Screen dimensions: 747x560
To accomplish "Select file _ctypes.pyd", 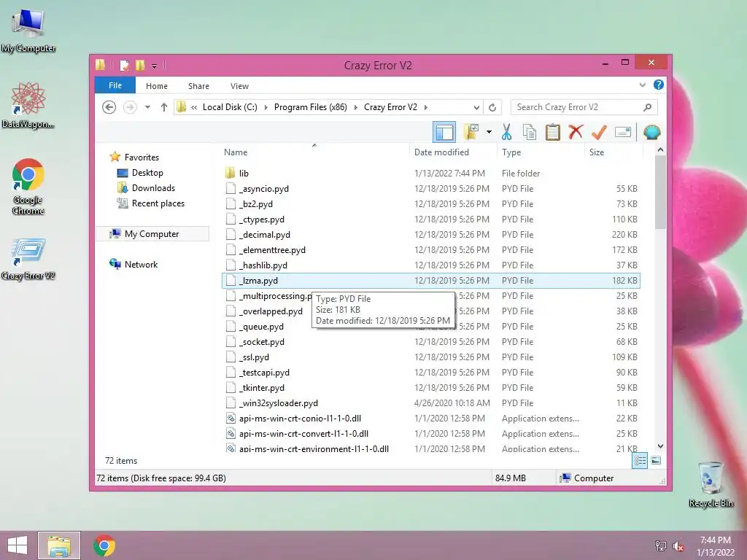I will pos(430,219).
